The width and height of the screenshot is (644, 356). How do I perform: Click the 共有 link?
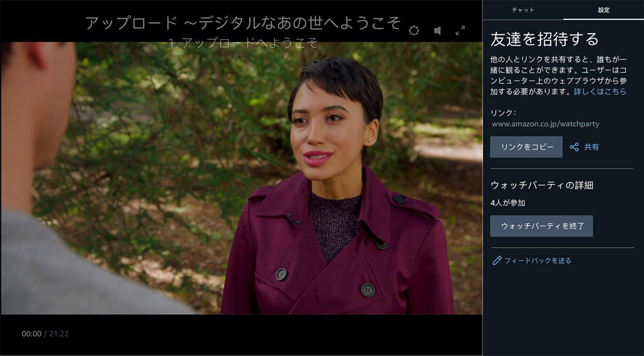coord(591,147)
